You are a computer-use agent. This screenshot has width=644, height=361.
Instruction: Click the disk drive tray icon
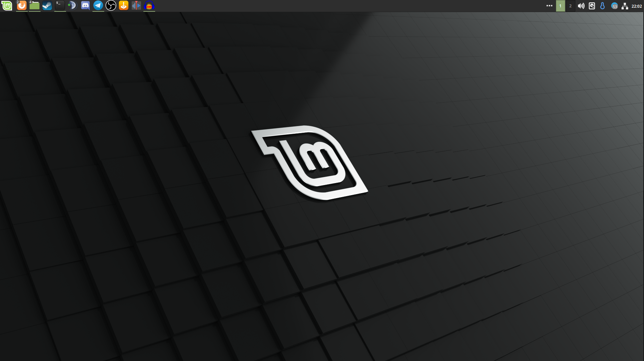[x=592, y=6]
